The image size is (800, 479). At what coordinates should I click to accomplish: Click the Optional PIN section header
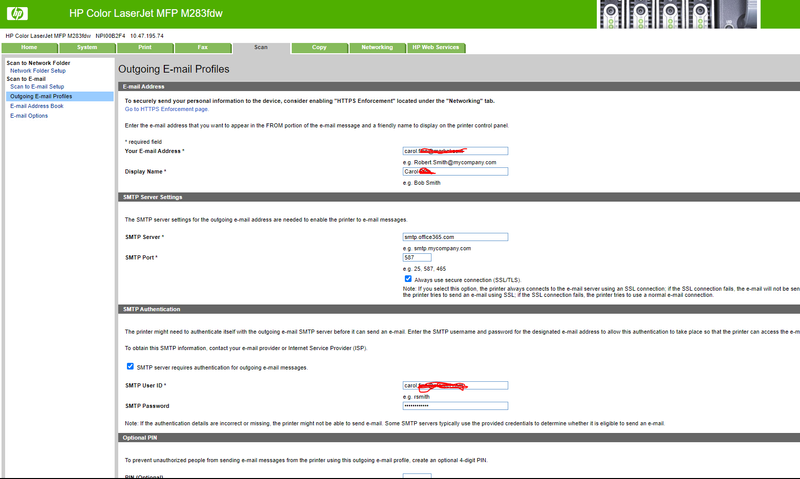point(459,438)
